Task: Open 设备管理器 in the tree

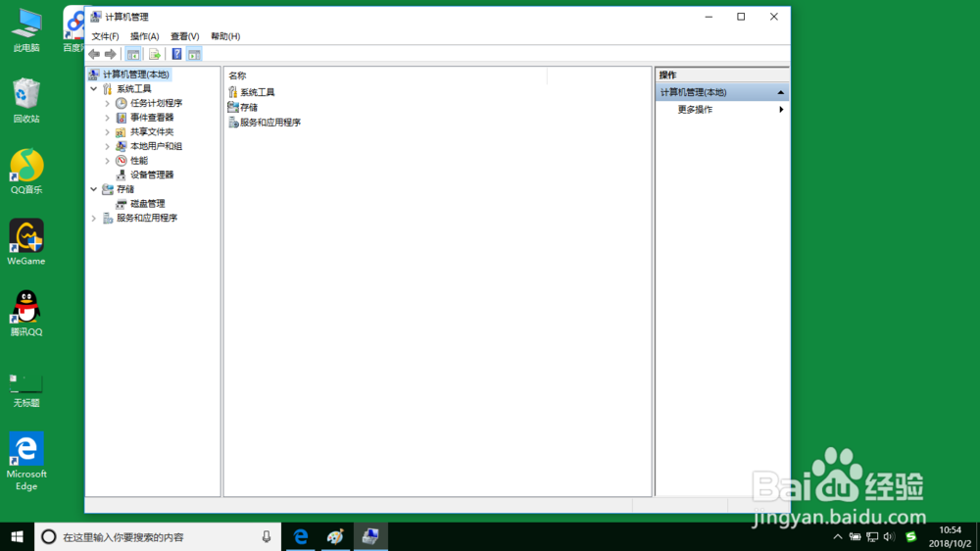Action: (152, 175)
